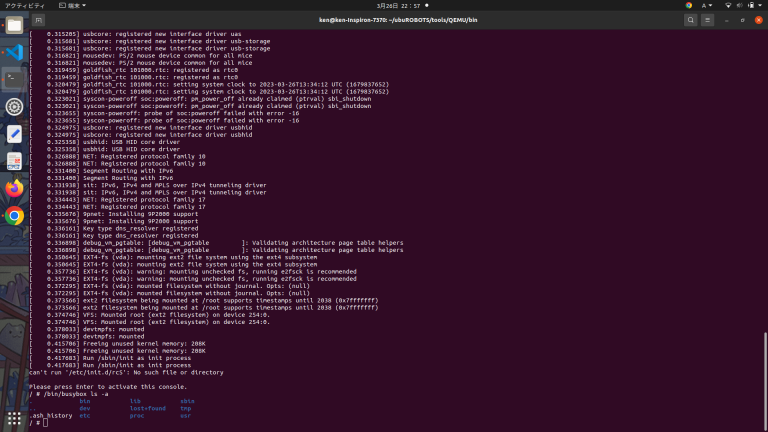Viewport: 768px width, 432px height.
Task: Launch Google Chrome from the dock
Action: (x=14, y=215)
